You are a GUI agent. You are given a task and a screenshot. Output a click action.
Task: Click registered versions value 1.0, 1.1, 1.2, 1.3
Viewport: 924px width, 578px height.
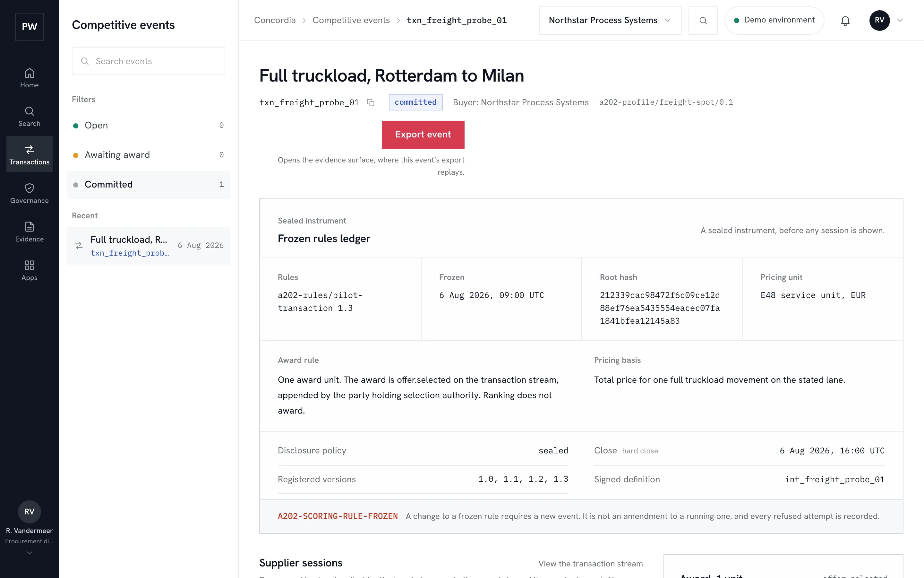click(x=523, y=479)
